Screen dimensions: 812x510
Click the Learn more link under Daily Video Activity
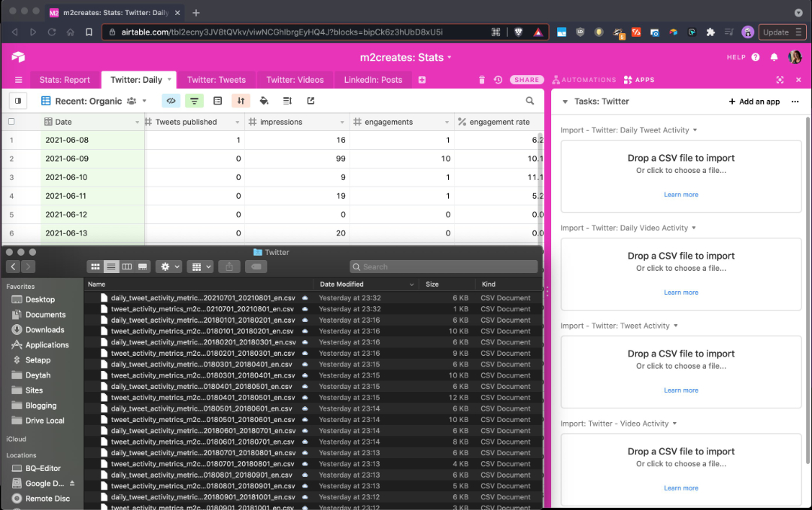click(x=680, y=292)
